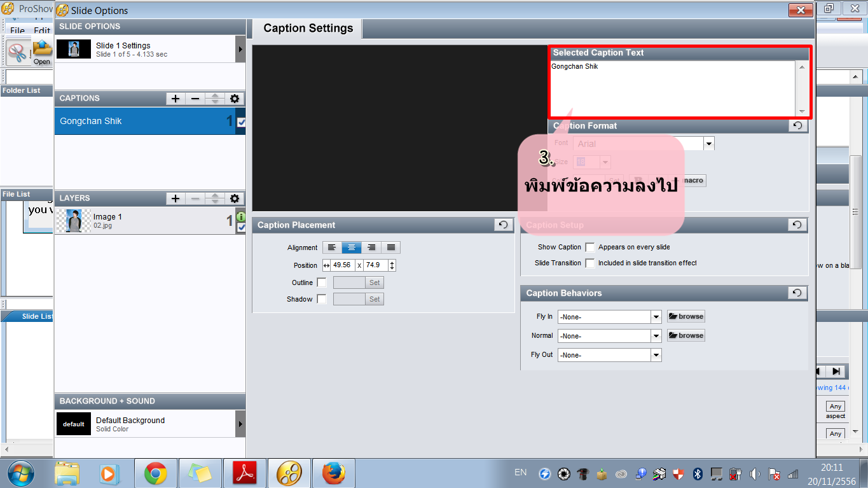Add a new caption with the plus icon

click(176, 99)
